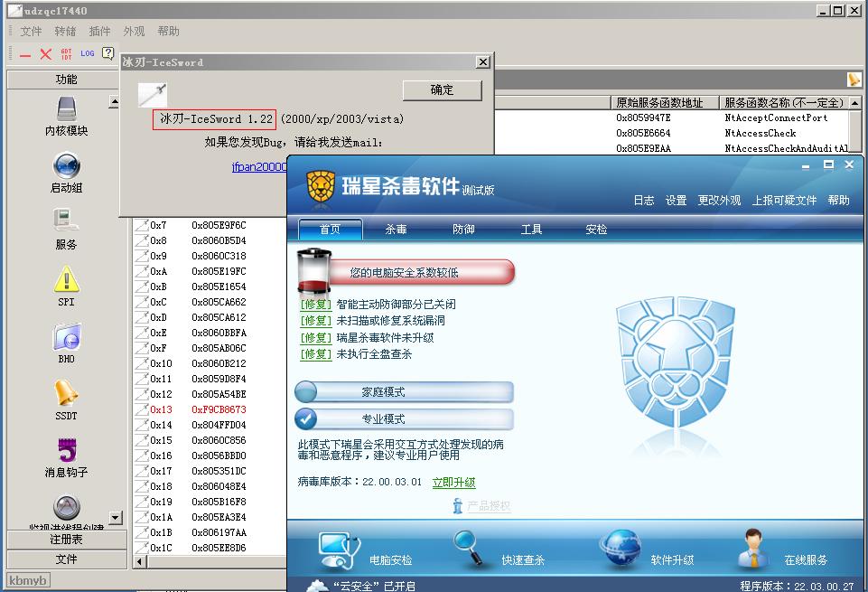Click 更改外观 change skin link
Screen dimensions: 868x592
719,201
